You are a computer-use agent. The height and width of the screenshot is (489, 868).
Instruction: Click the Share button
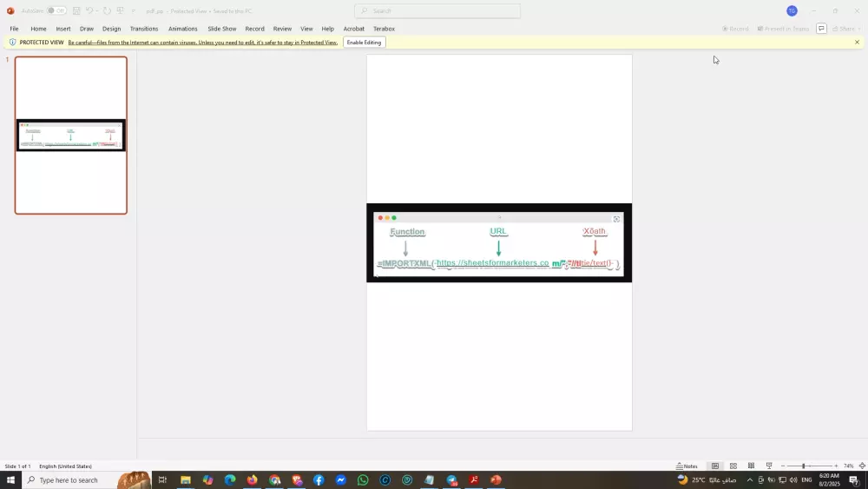pyautogui.click(x=845, y=29)
